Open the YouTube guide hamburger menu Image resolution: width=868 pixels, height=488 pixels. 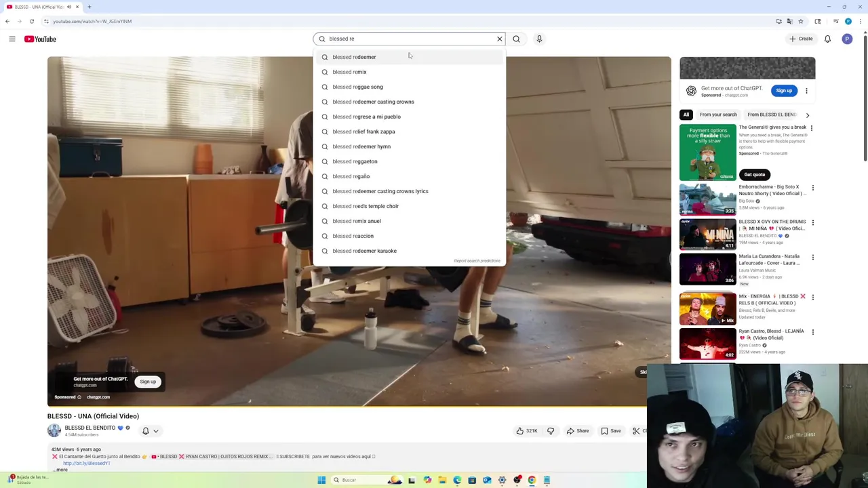(12, 39)
